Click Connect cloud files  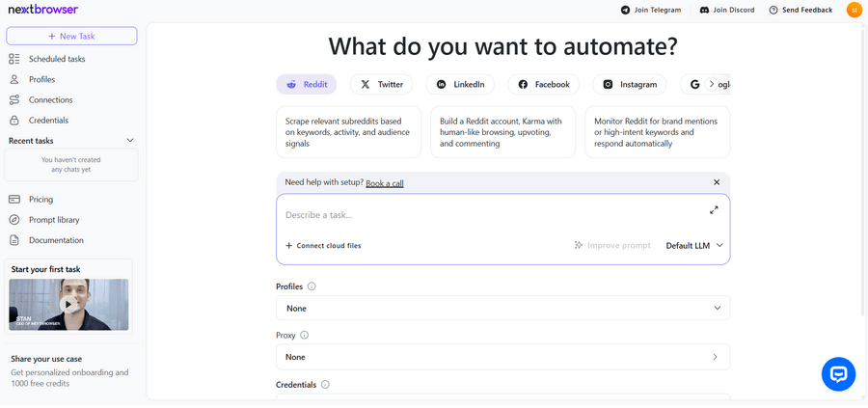(x=323, y=246)
